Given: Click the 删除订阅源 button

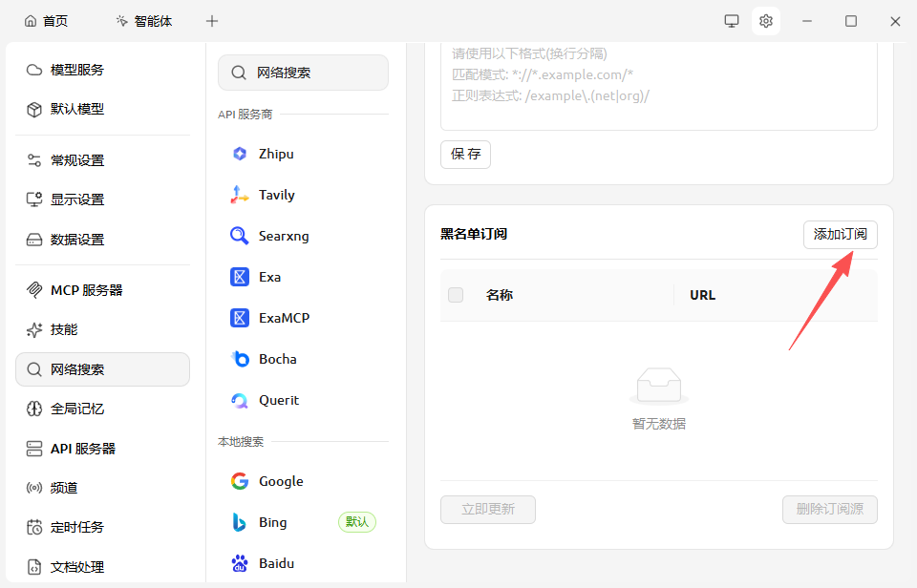Looking at the screenshot, I should (x=830, y=510).
